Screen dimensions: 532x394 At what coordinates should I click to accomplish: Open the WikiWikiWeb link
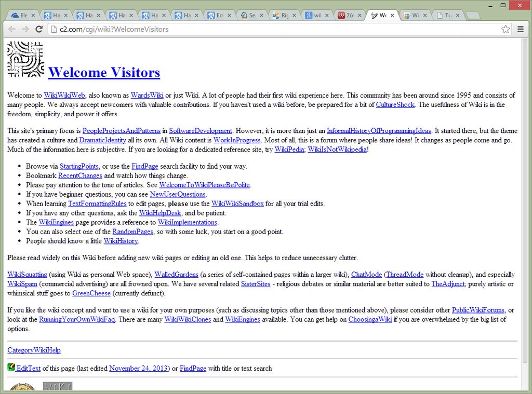(64, 96)
